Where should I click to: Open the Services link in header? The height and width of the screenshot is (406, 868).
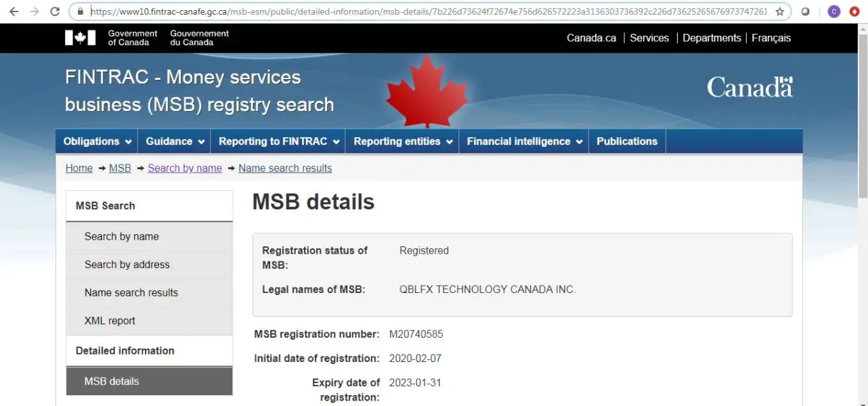(649, 38)
